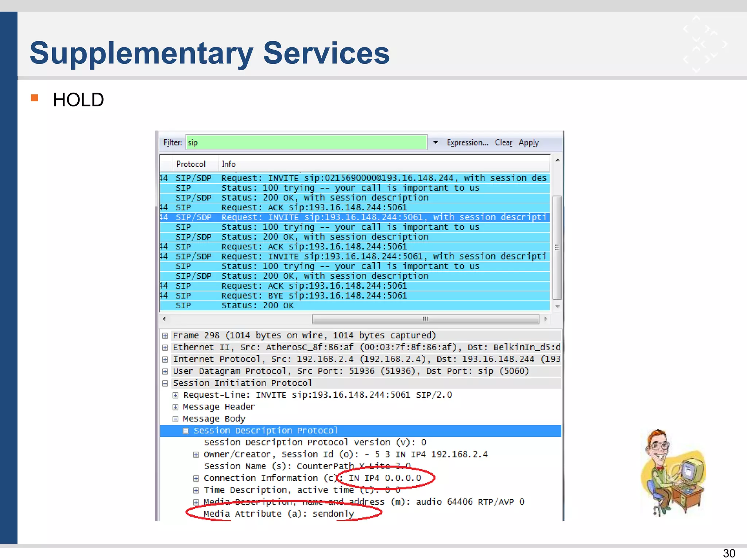Screen dimensions: 747x560
Task: Collapse the Session Description Protocol node
Action: click(186, 431)
